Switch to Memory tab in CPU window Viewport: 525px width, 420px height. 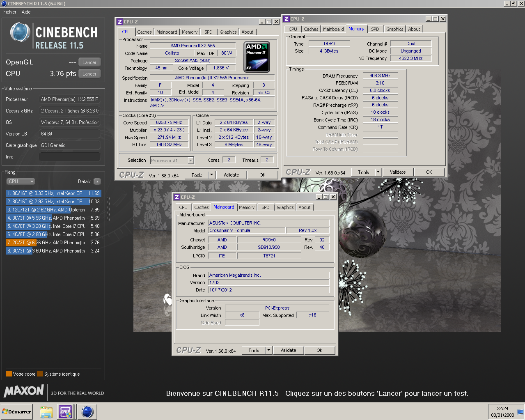point(190,32)
